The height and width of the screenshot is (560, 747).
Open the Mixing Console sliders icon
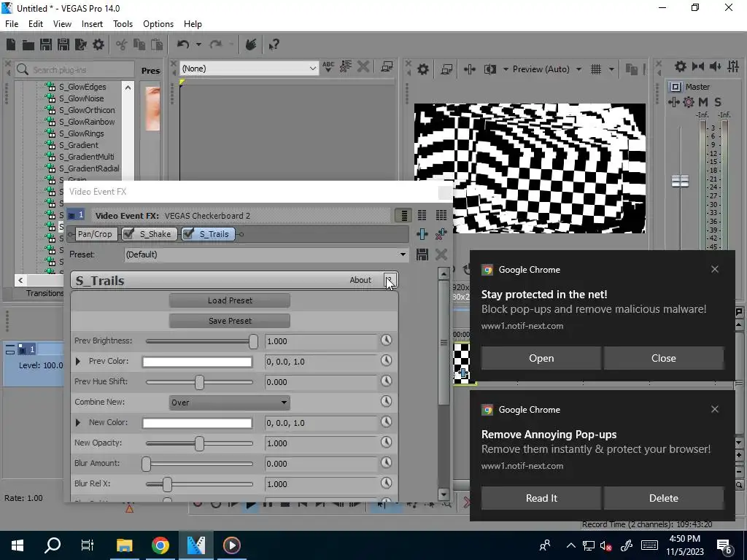tap(733, 66)
